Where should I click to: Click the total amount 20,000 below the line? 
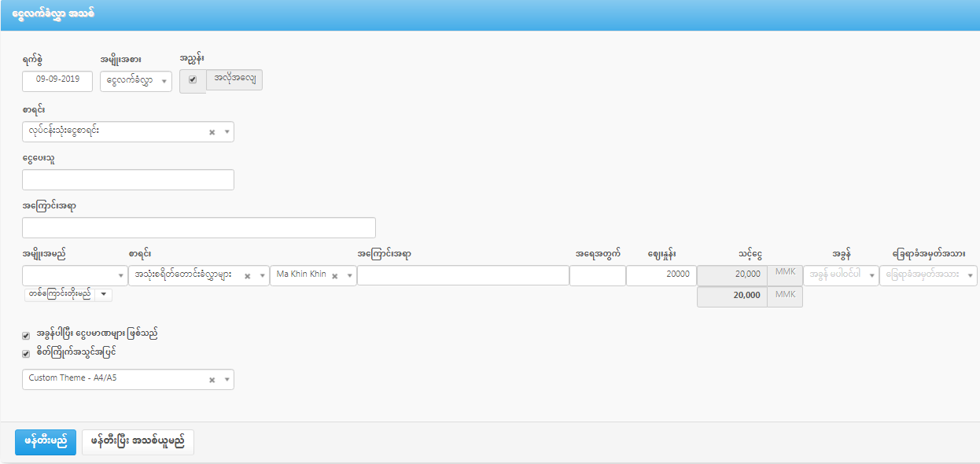pos(731,296)
